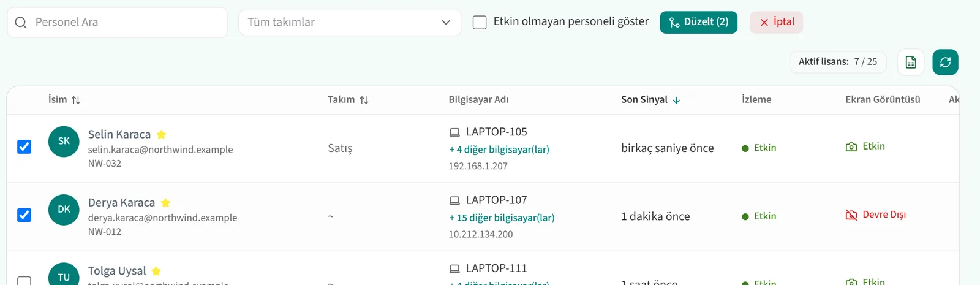Click Etkin monitoring status for Selin Karaca
The image size is (980, 285).
point(759,148)
